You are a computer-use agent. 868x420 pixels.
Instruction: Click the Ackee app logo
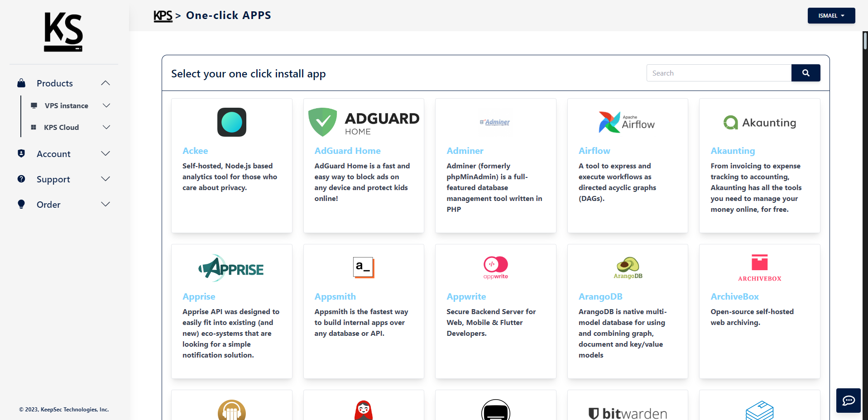coord(232,122)
